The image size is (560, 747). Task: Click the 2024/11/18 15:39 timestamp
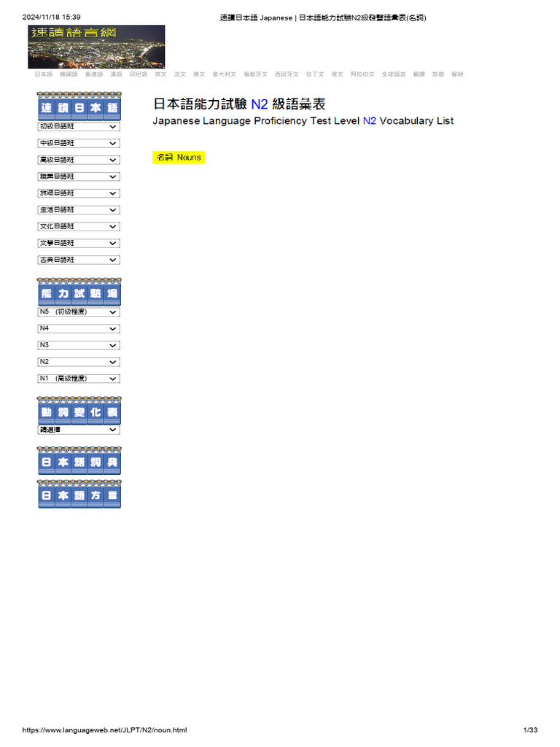tap(52, 18)
